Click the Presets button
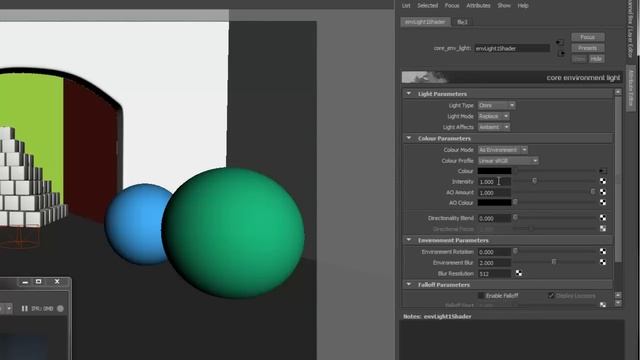 pos(588,48)
